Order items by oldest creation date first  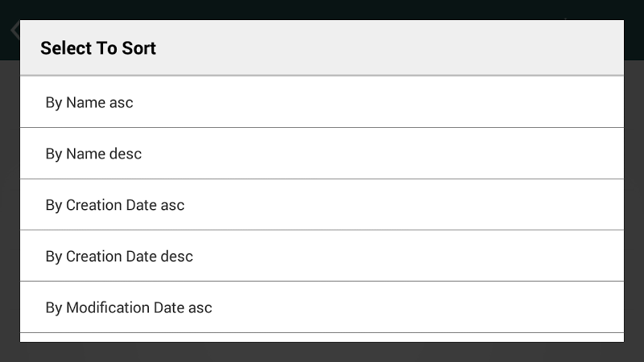click(x=322, y=205)
